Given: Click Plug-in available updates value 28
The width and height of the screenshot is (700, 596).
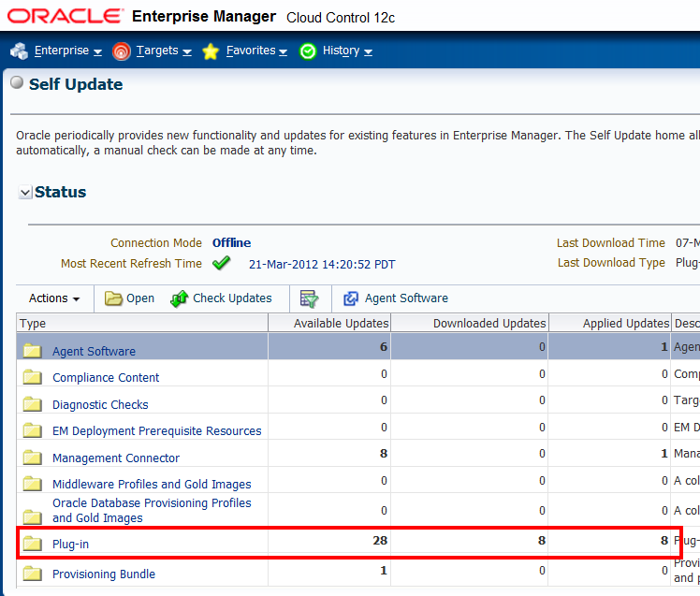Looking at the screenshot, I should click(380, 541).
